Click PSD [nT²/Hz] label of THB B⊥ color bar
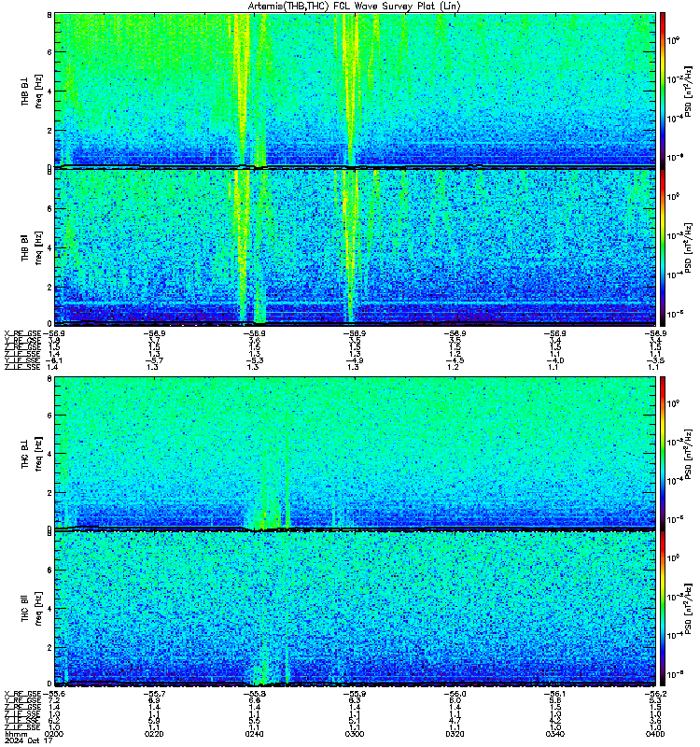 tap(689, 91)
